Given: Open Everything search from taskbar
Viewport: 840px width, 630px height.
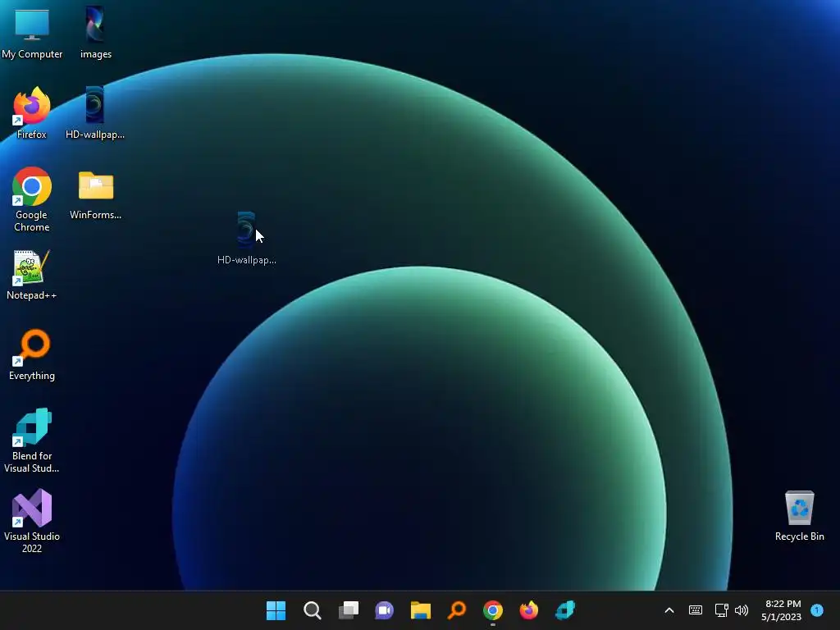Looking at the screenshot, I should (x=456, y=610).
